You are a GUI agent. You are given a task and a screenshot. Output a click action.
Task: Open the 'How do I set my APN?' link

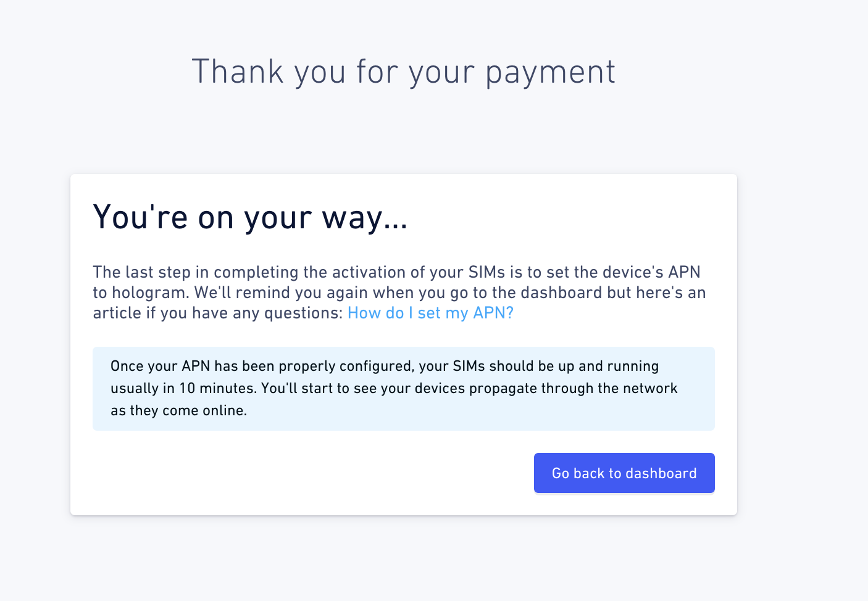(x=430, y=313)
